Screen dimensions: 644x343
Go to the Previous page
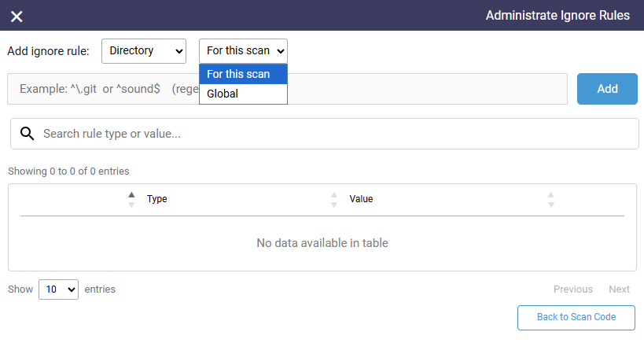(x=572, y=290)
